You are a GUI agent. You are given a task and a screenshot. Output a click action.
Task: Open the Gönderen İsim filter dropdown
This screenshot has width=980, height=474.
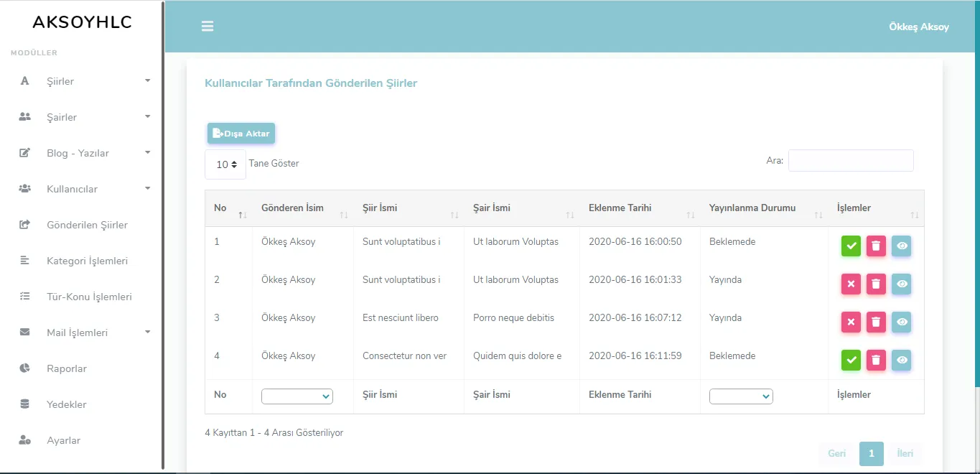tap(297, 396)
